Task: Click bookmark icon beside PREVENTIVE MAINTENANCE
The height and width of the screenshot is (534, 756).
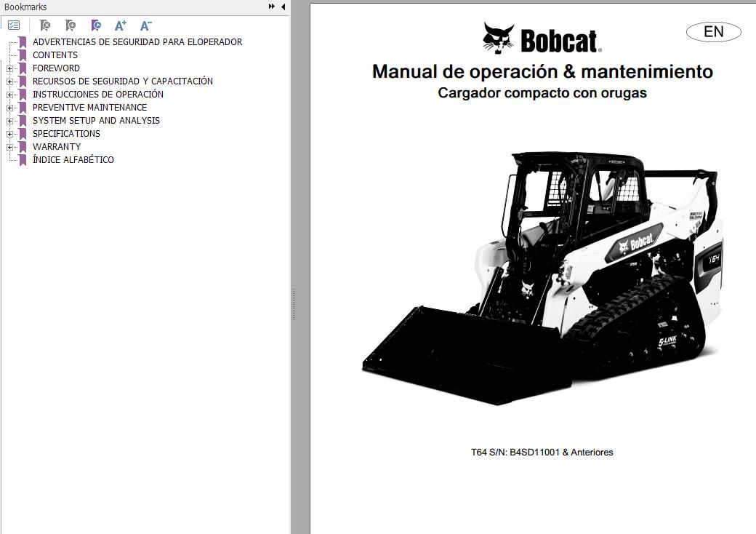Action: tap(23, 107)
